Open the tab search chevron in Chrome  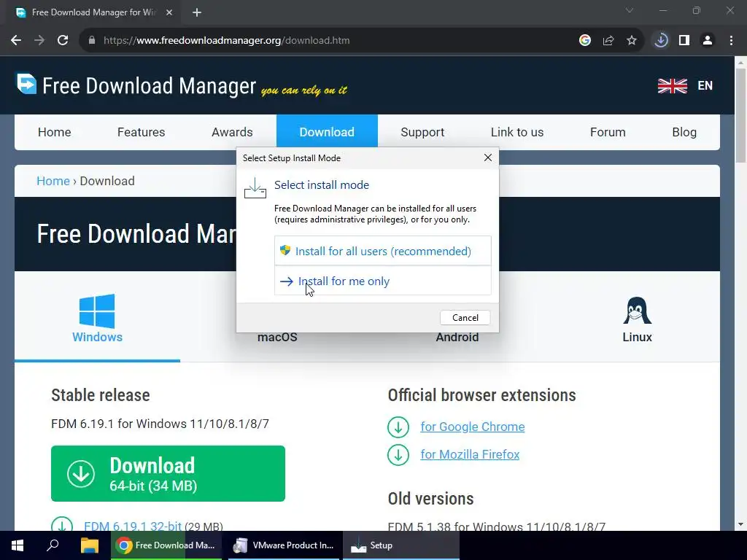click(630, 10)
